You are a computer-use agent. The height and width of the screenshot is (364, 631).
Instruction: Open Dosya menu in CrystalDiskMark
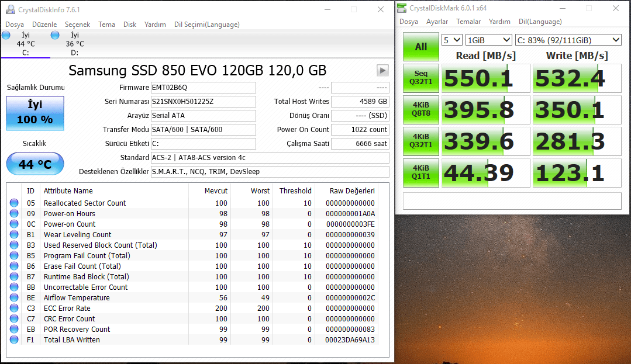click(408, 22)
